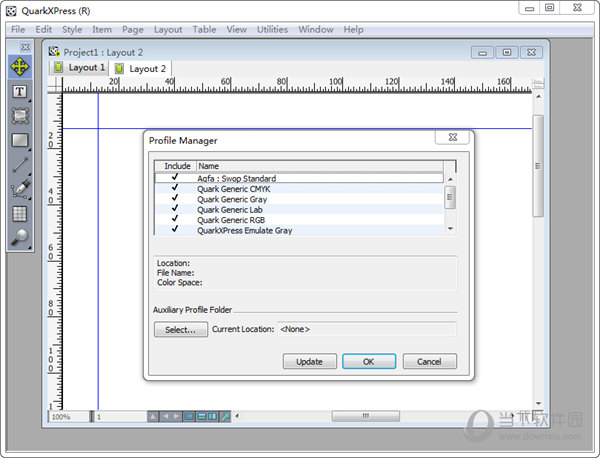Open the Item menu
The height and width of the screenshot is (458, 600).
(102, 29)
